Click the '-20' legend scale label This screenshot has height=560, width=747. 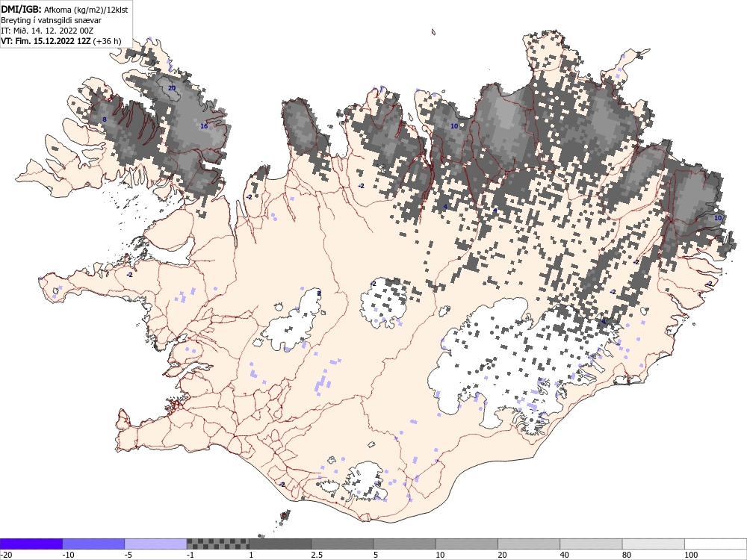tap(6, 555)
